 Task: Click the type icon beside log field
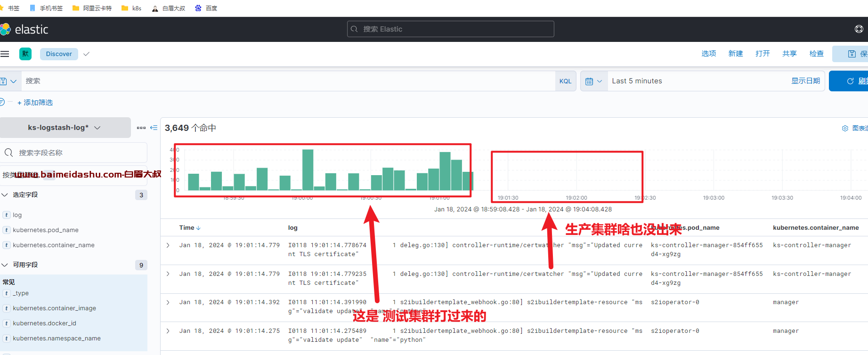click(x=7, y=215)
